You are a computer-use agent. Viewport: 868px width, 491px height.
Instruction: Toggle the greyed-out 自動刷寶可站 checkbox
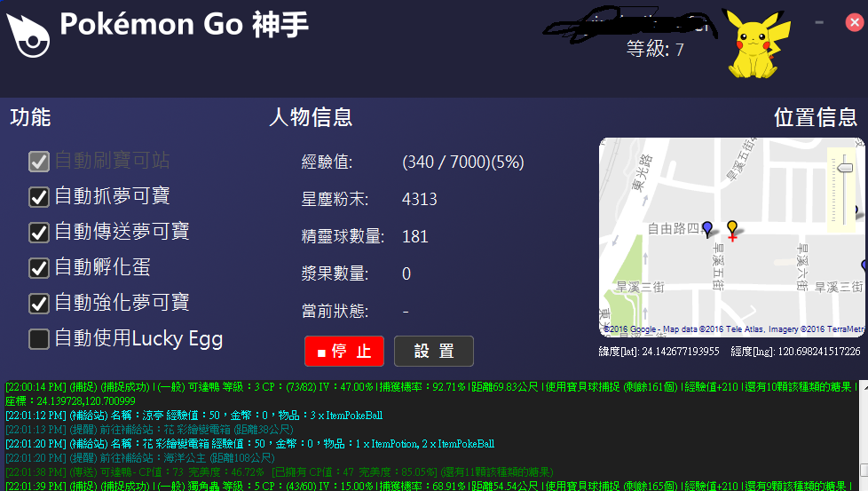39,161
